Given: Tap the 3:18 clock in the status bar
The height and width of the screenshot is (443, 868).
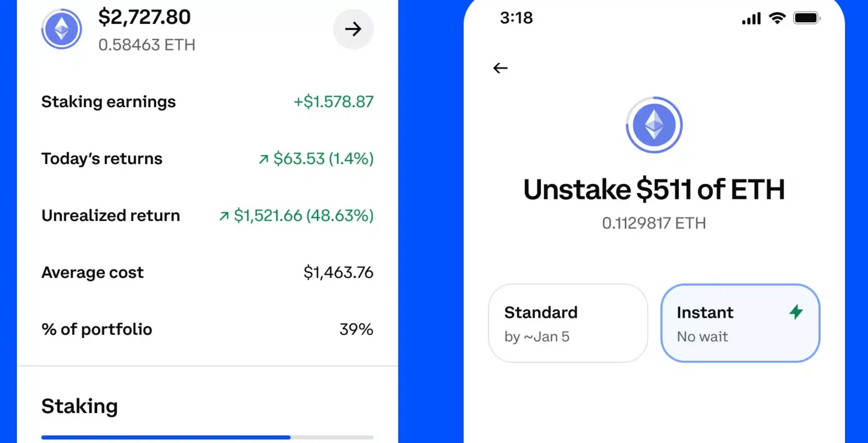Looking at the screenshot, I should 516,18.
